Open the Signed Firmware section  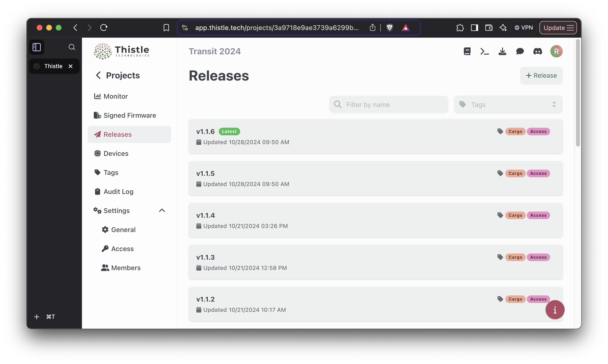129,115
